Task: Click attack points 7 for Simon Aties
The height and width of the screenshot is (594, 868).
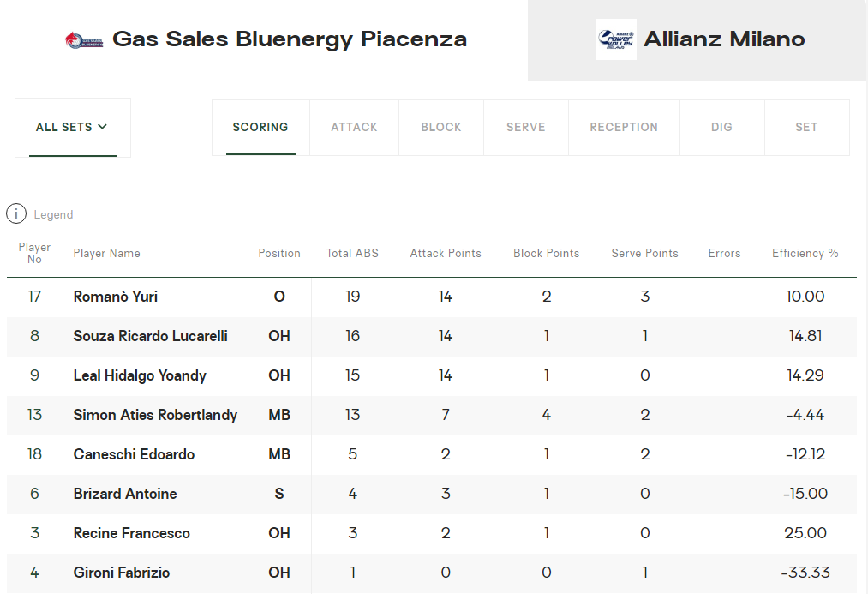Action: click(x=446, y=415)
